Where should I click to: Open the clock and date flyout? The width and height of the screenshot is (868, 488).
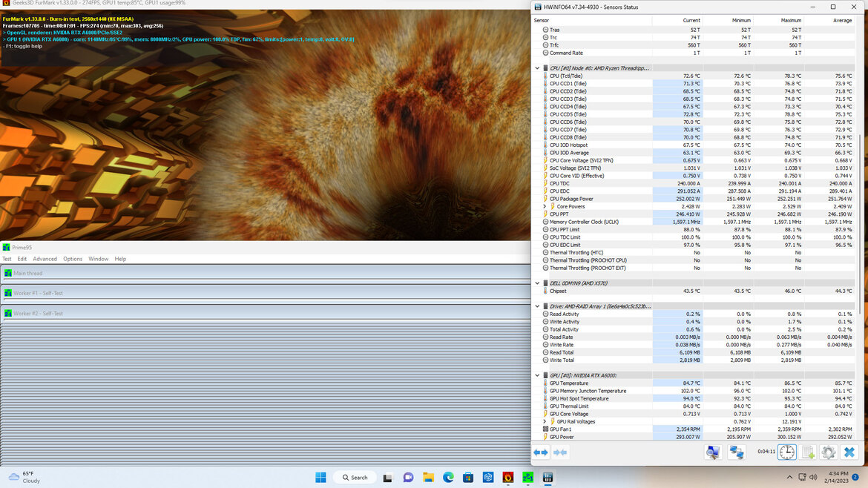pos(836,478)
